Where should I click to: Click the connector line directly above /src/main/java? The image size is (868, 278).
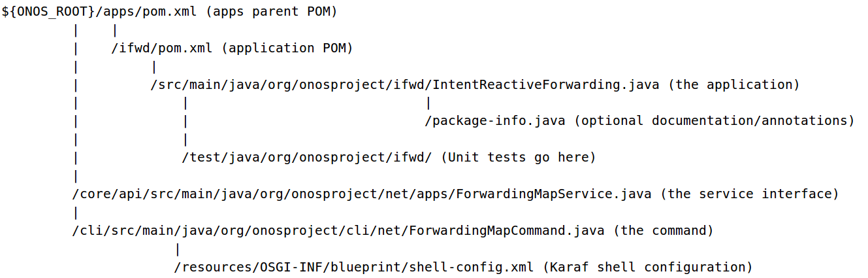coord(154,67)
